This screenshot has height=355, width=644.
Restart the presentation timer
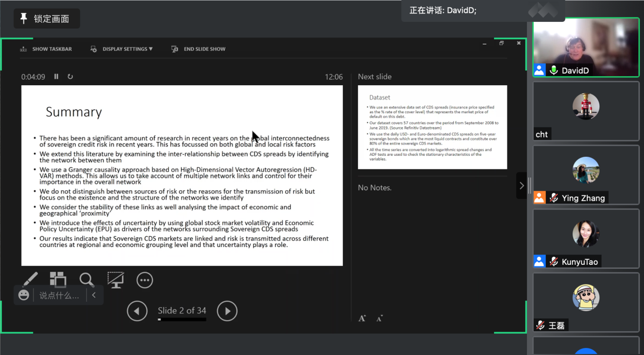[70, 77]
